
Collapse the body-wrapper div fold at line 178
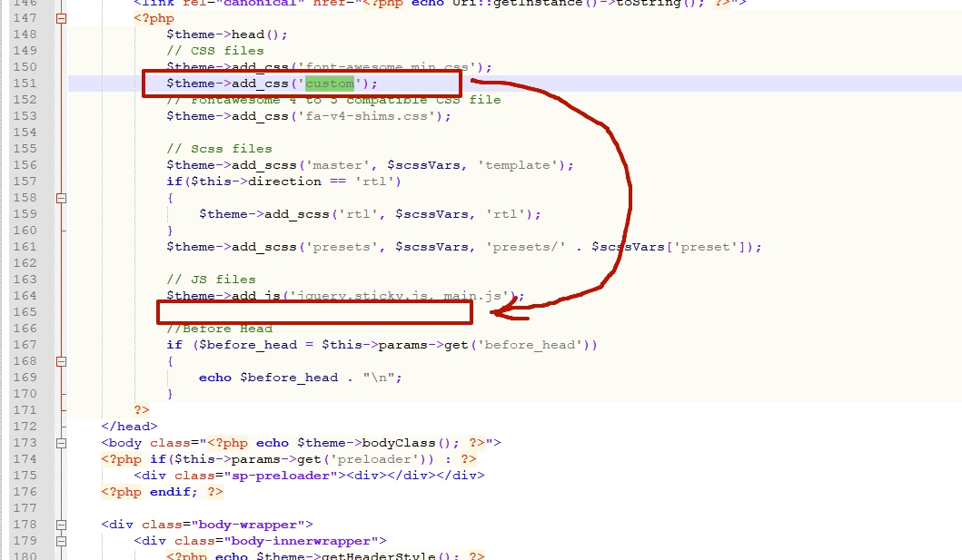pyautogui.click(x=62, y=525)
